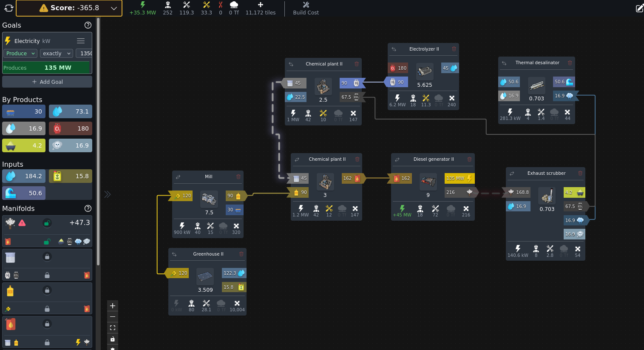Delete the Diesel generator II node via trash icon
644x350 pixels.
click(x=470, y=159)
